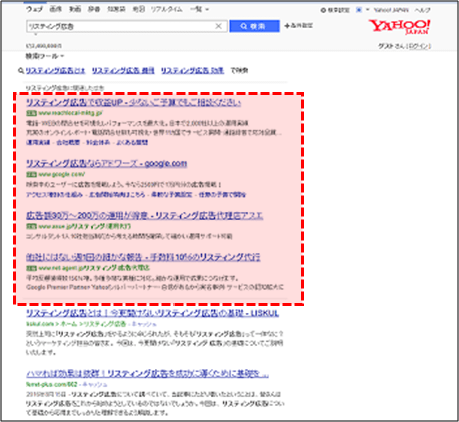Image resolution: width=459 pixels, height=422 pixels.
Task: Switch to the 知恵袋 tab
Action: [116, 9]
